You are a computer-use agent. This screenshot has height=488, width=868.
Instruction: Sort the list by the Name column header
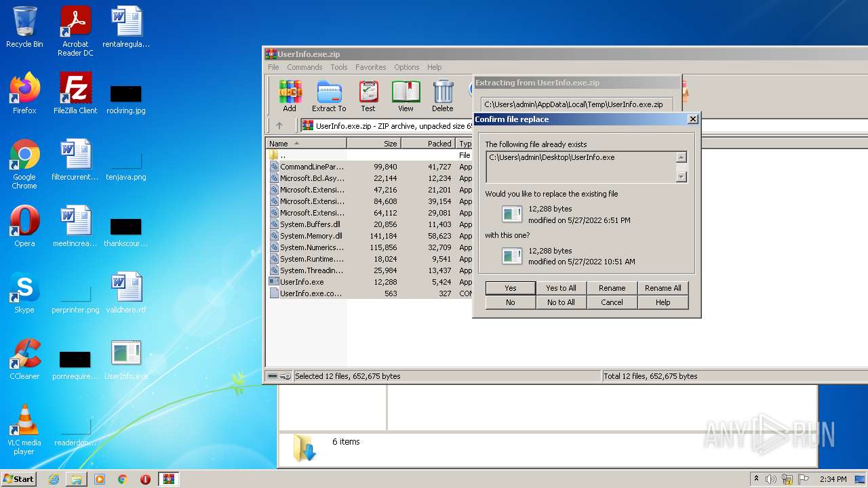point(306,144)
